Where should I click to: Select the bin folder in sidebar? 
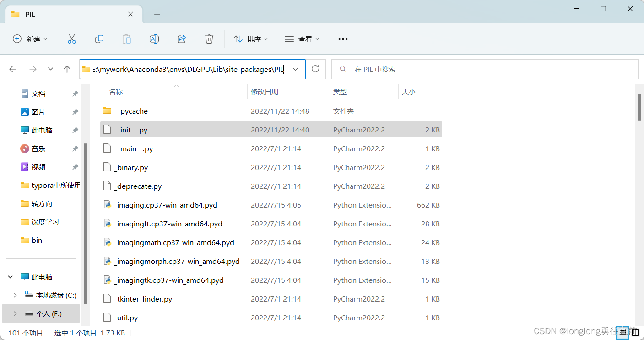32,240
